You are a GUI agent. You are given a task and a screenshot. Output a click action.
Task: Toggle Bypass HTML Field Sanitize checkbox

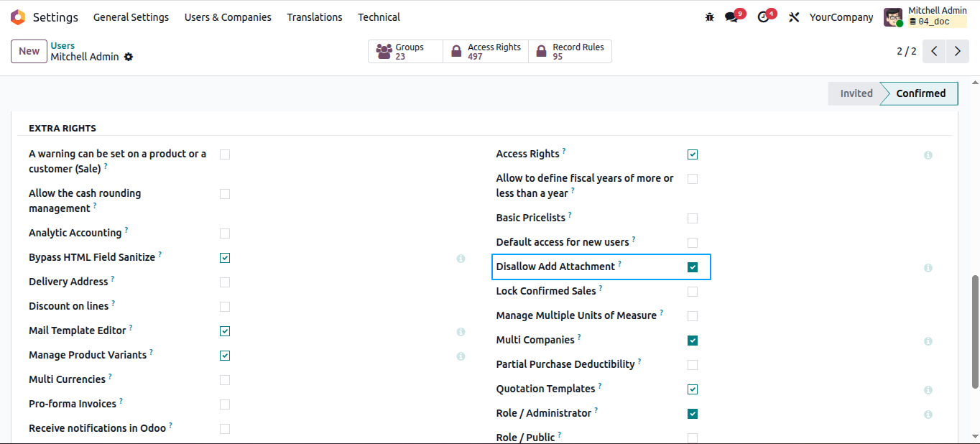225,258
